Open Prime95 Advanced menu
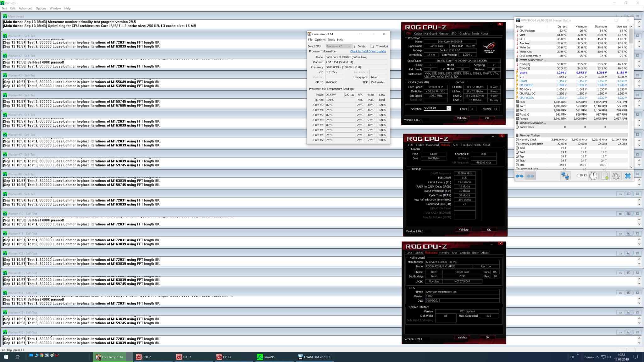644x362 pixels. pyautogui.click(x=25, y=8)
